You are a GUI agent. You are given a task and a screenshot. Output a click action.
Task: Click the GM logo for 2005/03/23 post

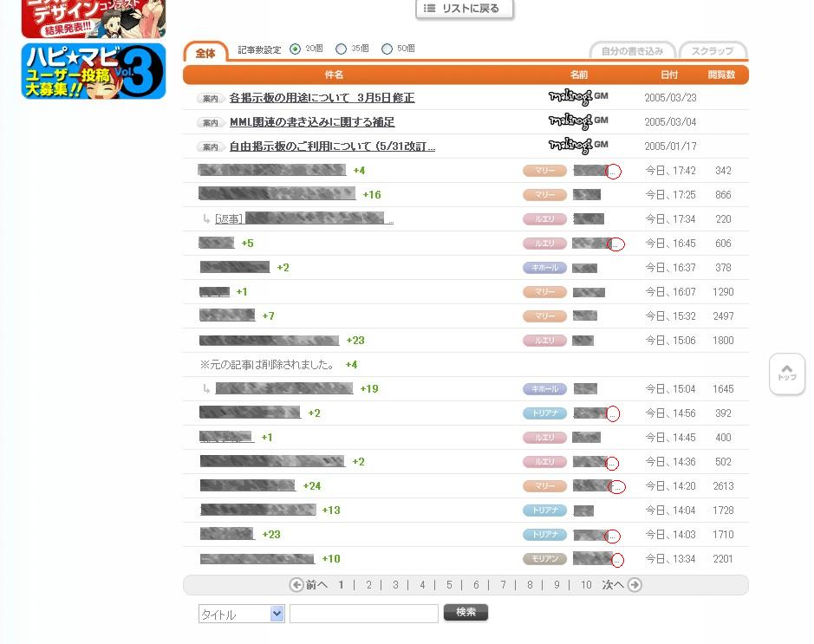click(x=578, y=97)
